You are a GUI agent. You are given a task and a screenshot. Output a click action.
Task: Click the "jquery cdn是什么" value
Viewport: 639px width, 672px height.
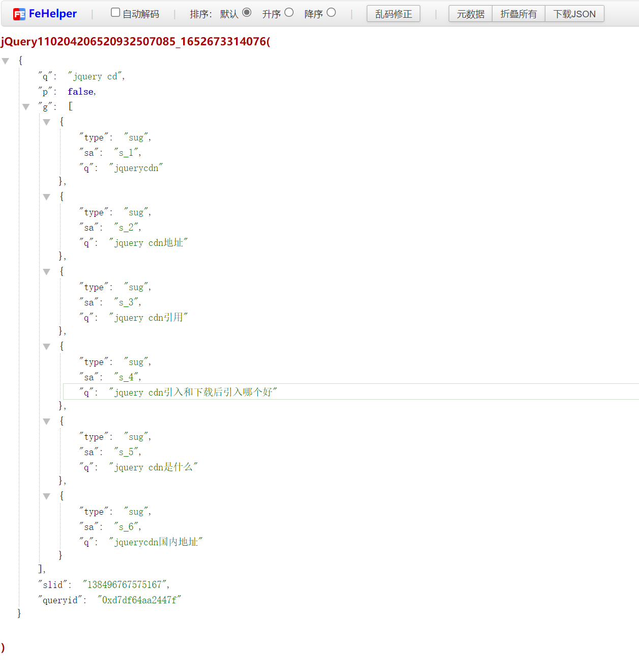[153, 467]
